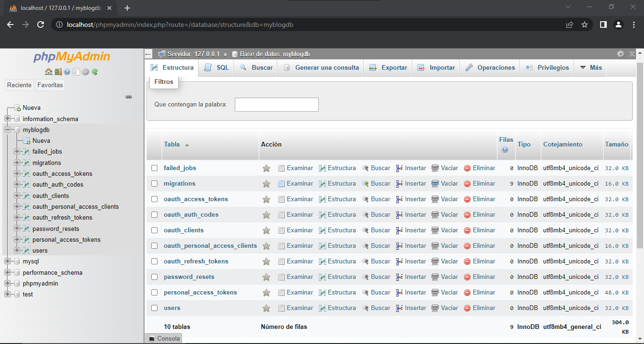Viewport: 644px width, 344px height.
Task: Open the Generar una consulta tab
Action: pyautogui.click(x=321, y=68)
